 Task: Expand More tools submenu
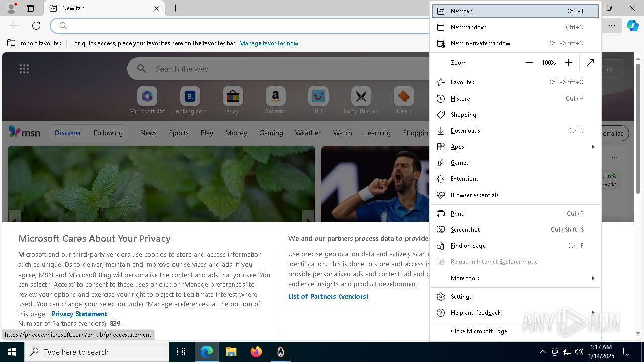(x=516, y=278)
